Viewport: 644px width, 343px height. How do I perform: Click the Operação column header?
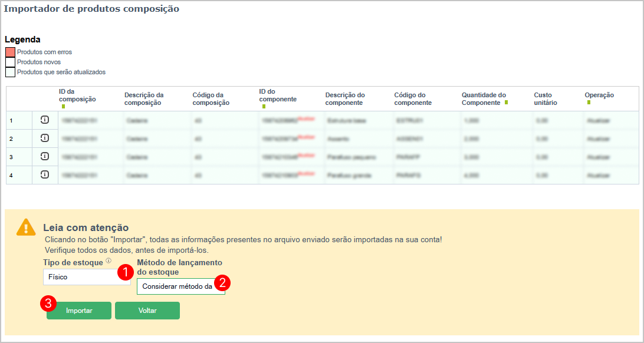599,95
